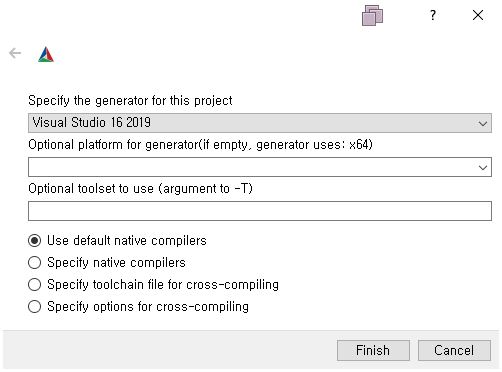This screenshot has height=372, width=502.
Task: Open the Visual Studio 16 2019 combo box
Action: point(260,123)
